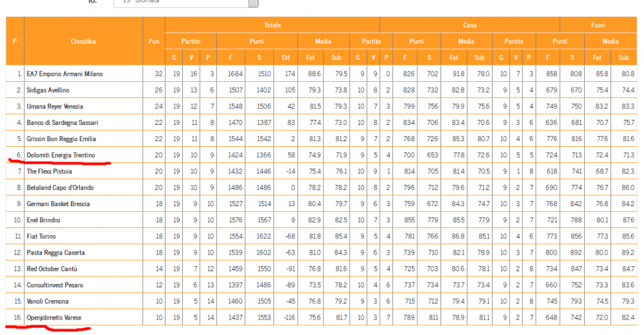This screenshot has height=335, width=644.
Task: Click the 88.6 scoring average cell
Action: (x=315, y=74)
